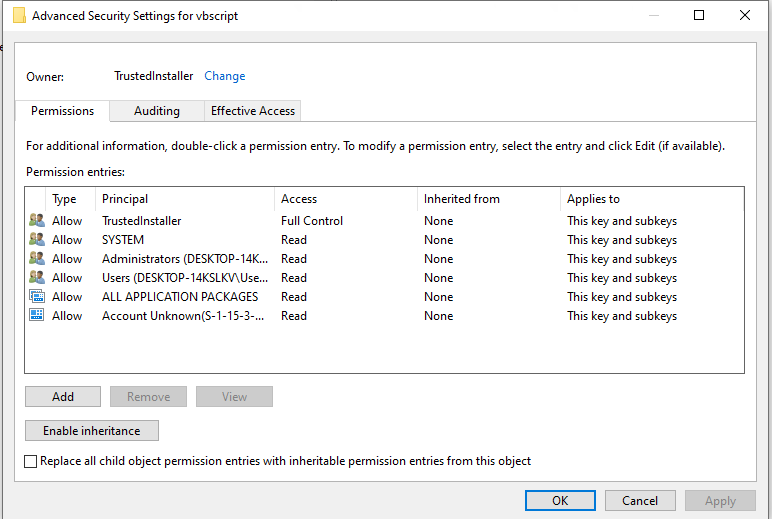Switch to the Auditing tab
The height and width of the screenshot is (519, 772).
pyautogui.click(x=157, y=111)
